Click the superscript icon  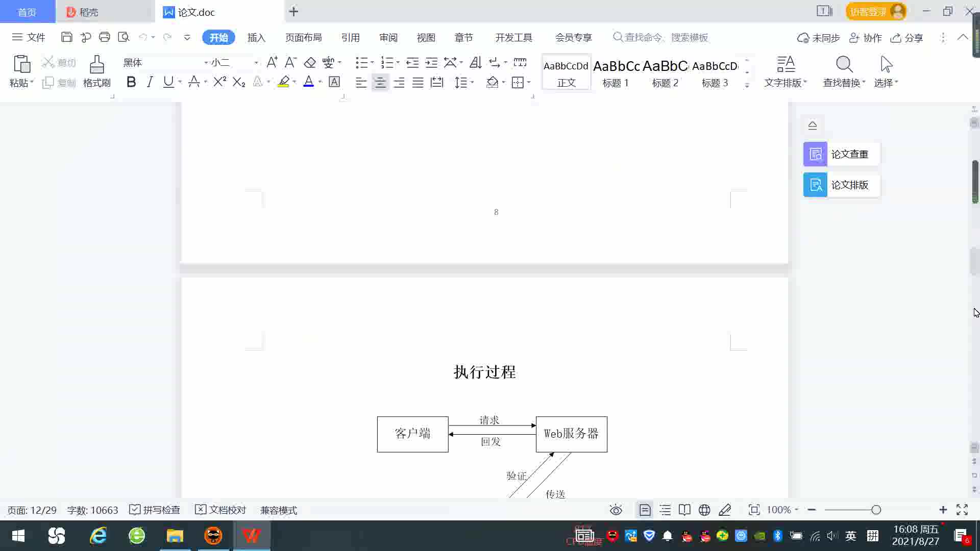(x=219, y=82)
